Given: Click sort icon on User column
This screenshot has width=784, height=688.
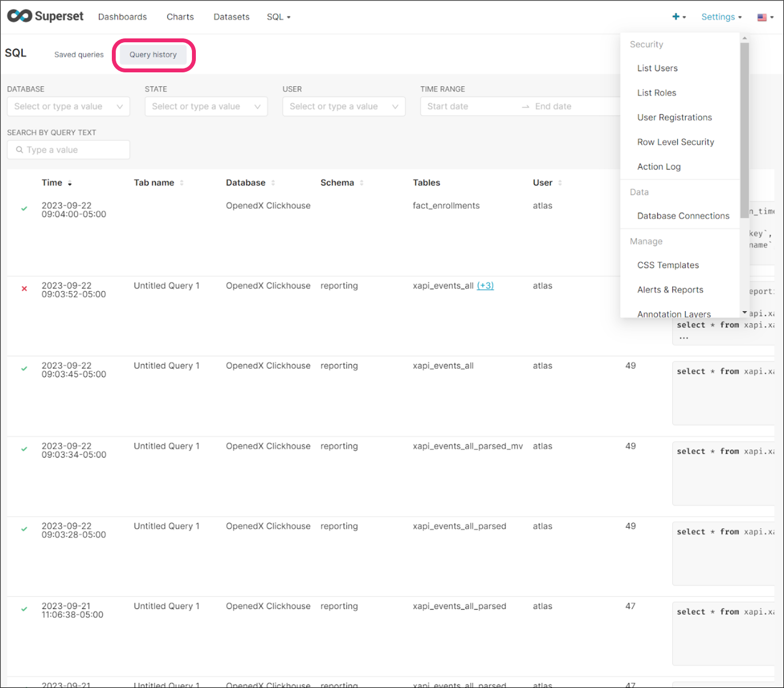Looking at the screenshot, I should [x=560, y=183].
